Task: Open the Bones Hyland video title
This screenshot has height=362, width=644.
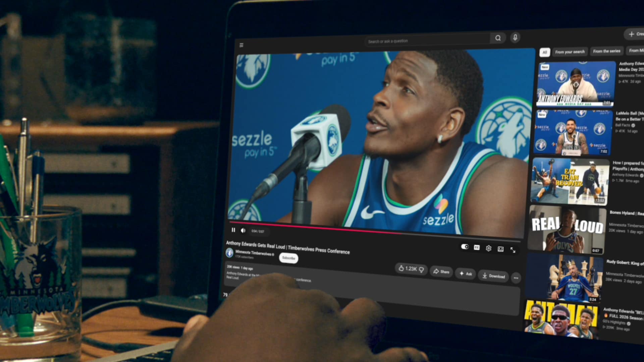Action: pyautogui.click(x=626, y=213)
